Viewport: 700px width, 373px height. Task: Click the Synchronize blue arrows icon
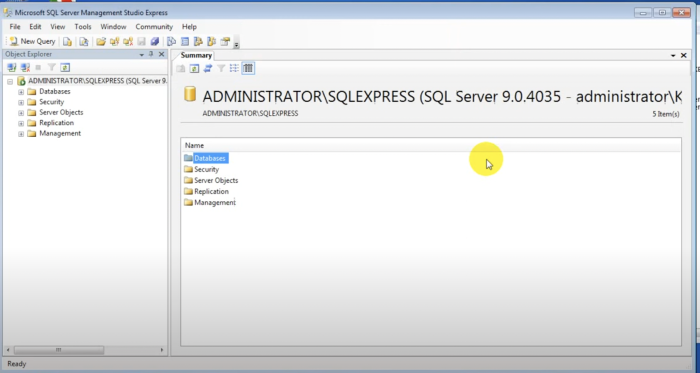(208, 68)
